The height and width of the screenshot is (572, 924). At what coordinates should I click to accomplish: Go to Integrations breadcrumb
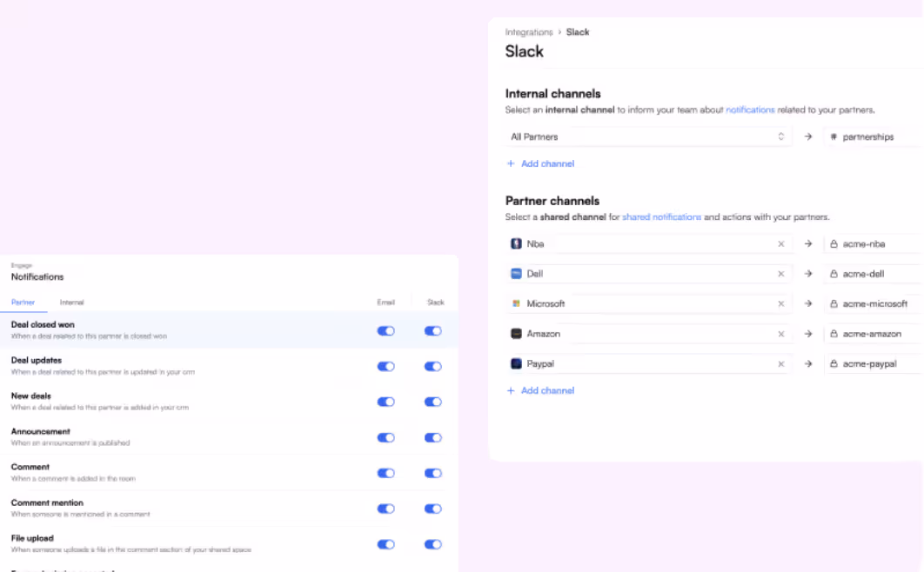click(529, 32)
